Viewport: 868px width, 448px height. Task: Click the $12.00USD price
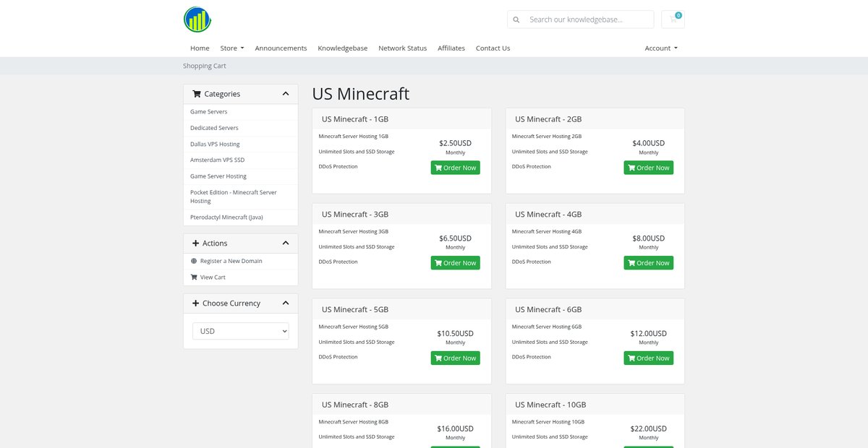point(649,334)
